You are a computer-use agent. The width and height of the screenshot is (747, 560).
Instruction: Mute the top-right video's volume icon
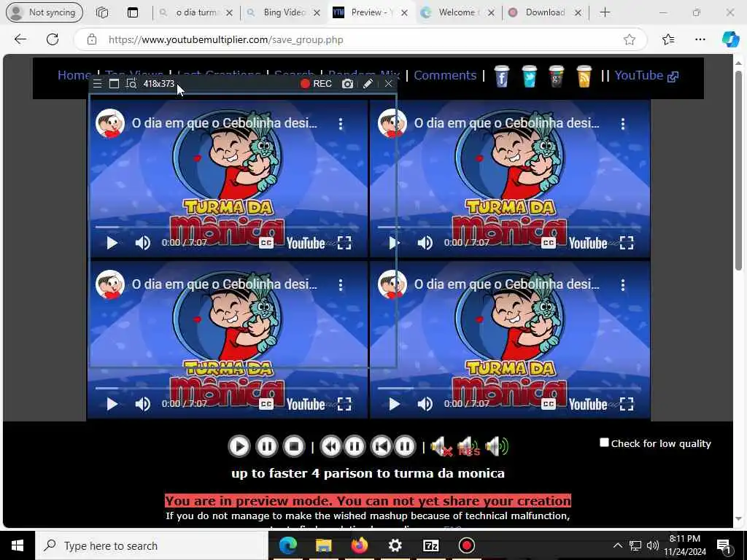(x=425, y=244)
